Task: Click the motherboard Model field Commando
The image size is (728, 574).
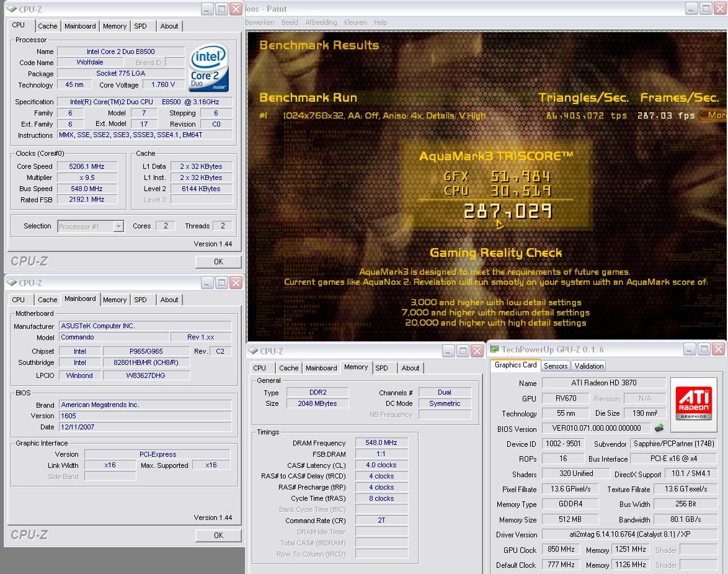Action: point(113,337)
